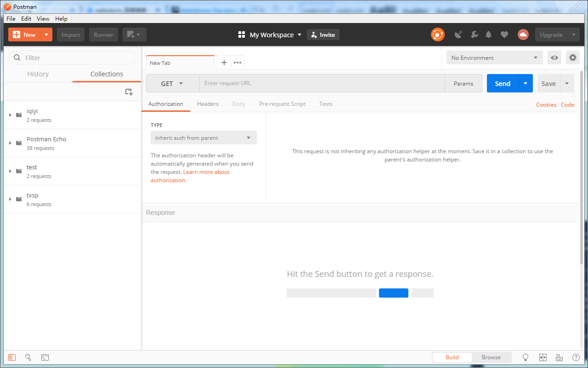Expand the test collection arrow

point(10,171)
